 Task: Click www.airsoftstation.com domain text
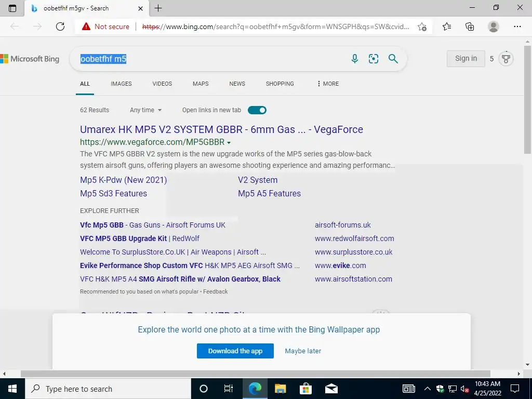click(x=353, y=279)
